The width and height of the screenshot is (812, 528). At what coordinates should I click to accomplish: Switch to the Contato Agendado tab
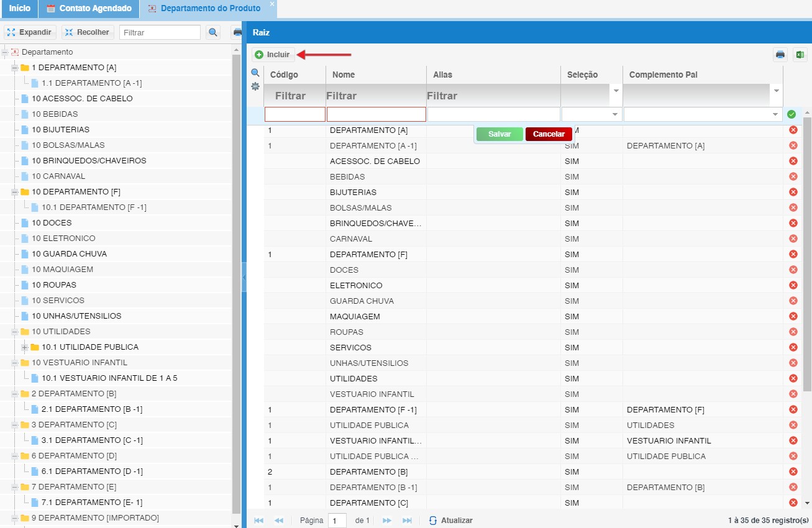coord(89,9)
